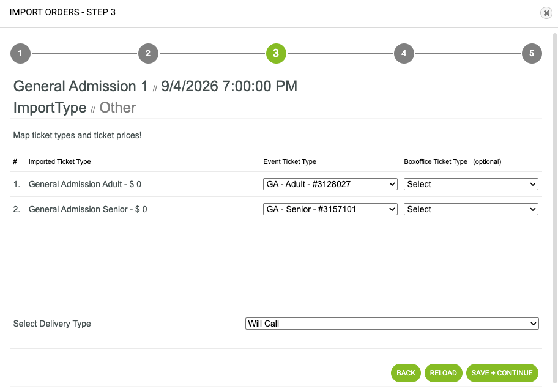Click the 'Imported Ticket Type' column header
Viewport: 558px width, 392px height.
tap(59, 161)
